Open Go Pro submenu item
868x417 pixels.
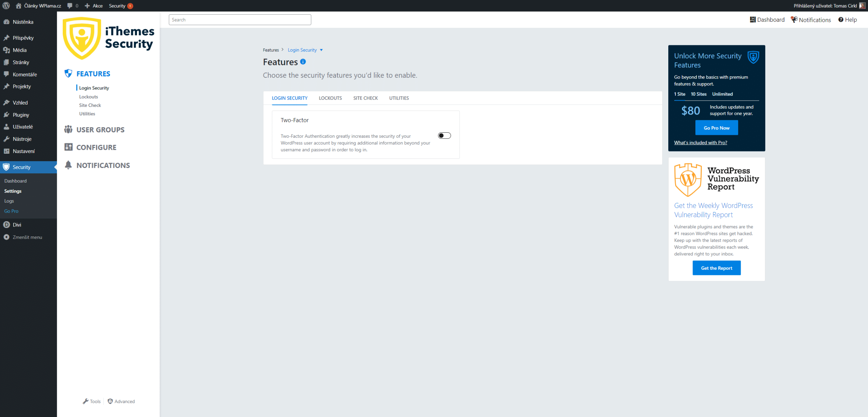point(11,211)
